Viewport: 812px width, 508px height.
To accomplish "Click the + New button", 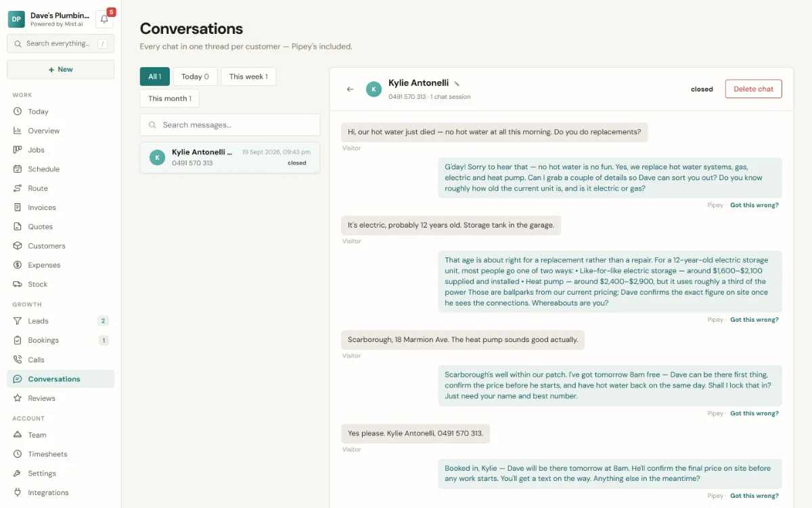I will click(x=60, y=70).
